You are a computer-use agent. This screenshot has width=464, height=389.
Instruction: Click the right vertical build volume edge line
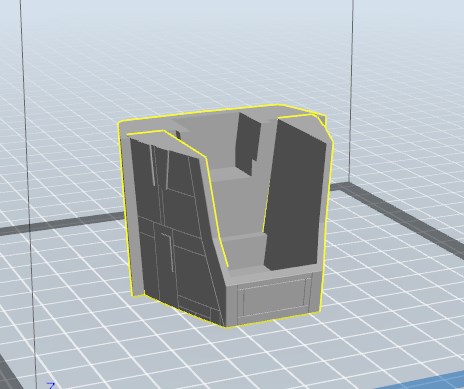351,90
